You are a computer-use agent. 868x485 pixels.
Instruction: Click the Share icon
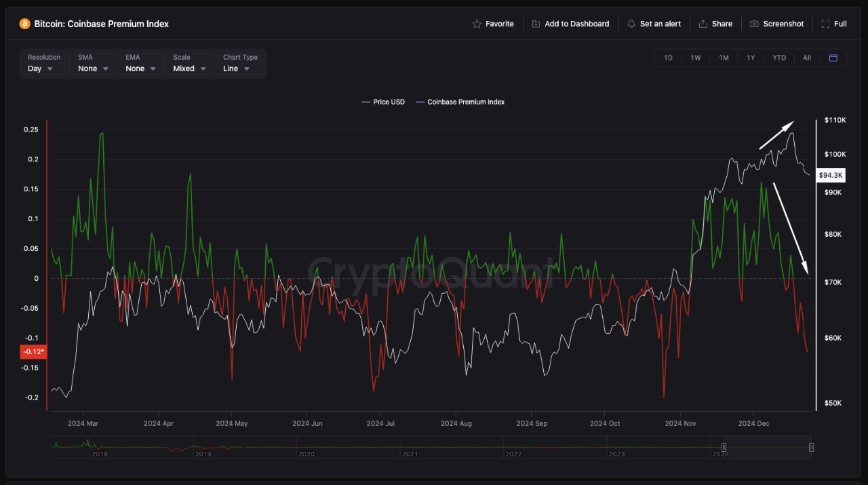702,23
